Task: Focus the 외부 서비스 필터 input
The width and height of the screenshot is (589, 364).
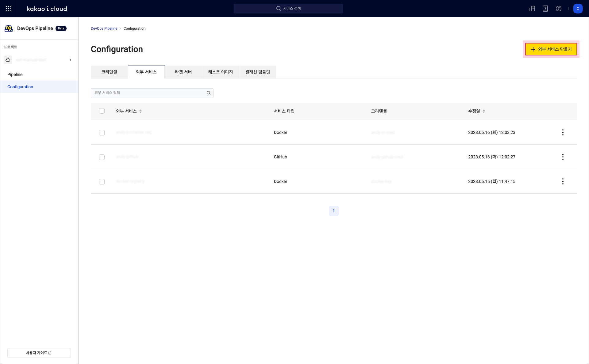Action: [x=152, y=93]
